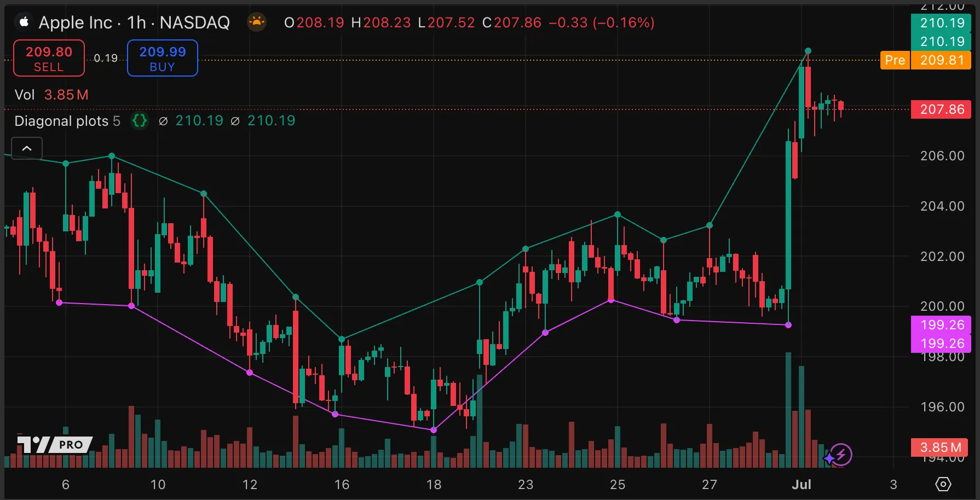This screenshot has height=500, width=980.
Task: Collapse the indicator legend with chevron
Action: pos(27,148)
